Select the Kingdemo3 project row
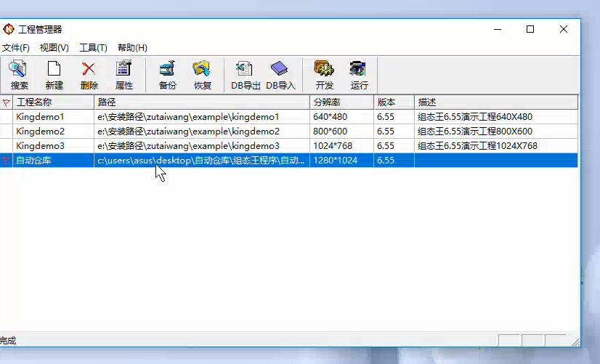The width and height of the screenshot is (600, 364). (289, 146)
